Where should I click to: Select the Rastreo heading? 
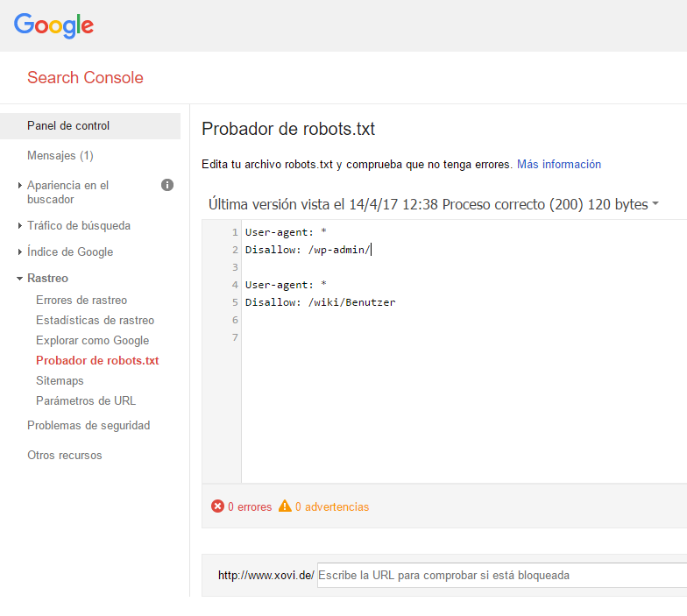pos(47,279)
